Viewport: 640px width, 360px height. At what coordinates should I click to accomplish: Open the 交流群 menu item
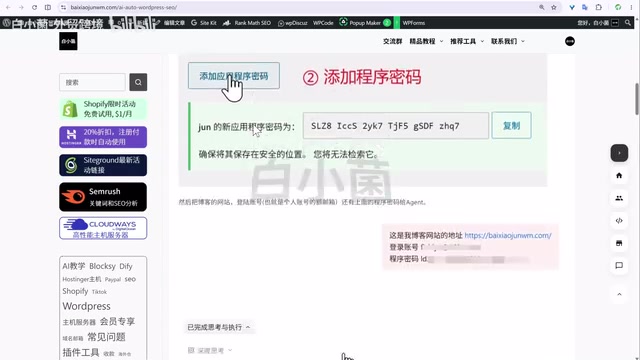tap(393, 41)
